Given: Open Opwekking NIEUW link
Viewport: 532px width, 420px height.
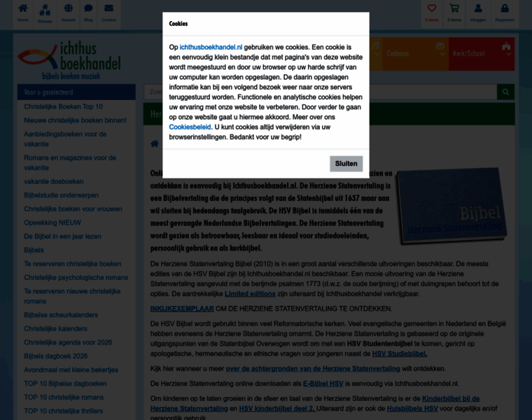Looking at the screenshot, I should click(x=52, y=223).
